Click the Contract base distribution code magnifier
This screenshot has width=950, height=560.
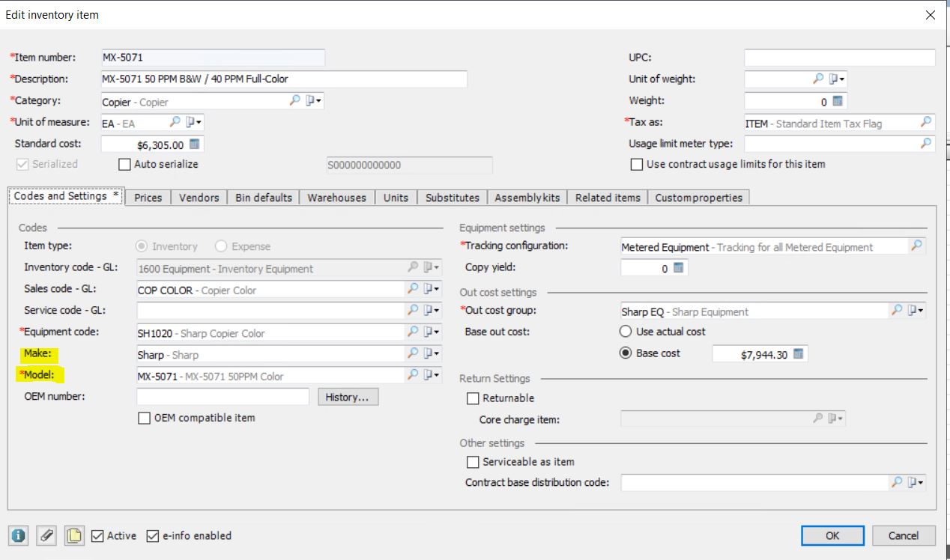[x=897, y=483]
